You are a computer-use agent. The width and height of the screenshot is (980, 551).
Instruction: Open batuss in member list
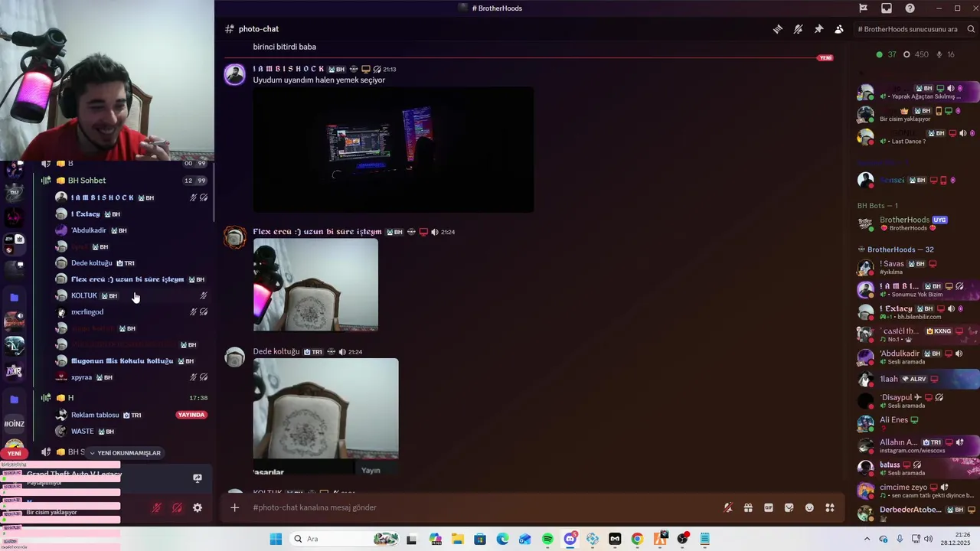click(917, 468)
